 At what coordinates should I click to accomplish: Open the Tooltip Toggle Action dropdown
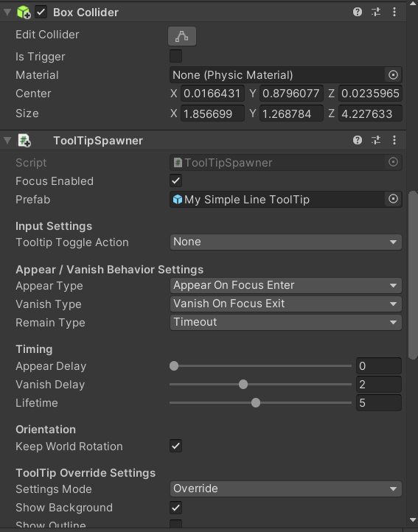(x=285, y=242)
